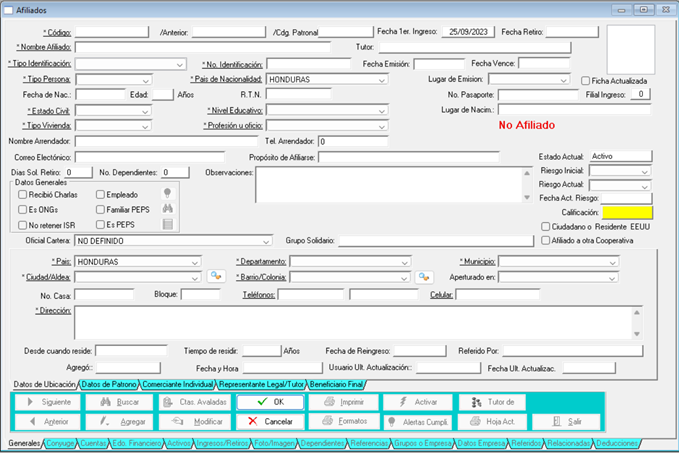Image resolution: width=679 pixels, height=453 pixels.
Task: Click the calculator icon beside Es PEPS
Action: coord(168,225)
